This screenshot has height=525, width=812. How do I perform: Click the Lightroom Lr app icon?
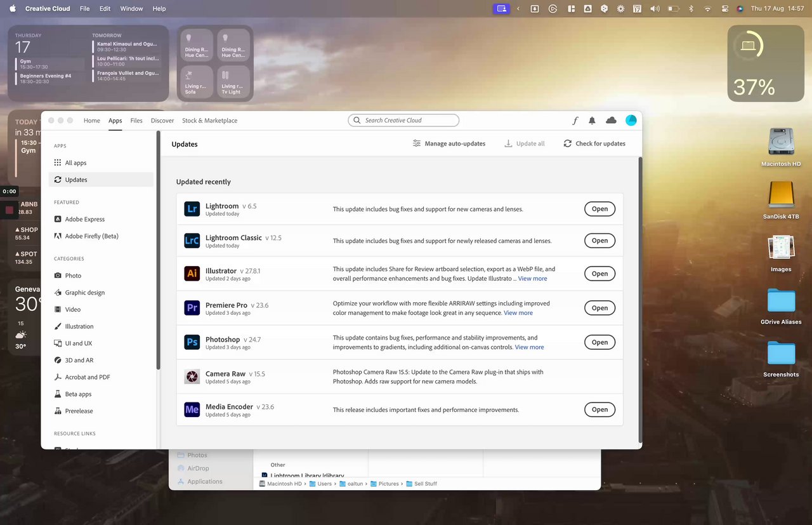click(192, 209)
